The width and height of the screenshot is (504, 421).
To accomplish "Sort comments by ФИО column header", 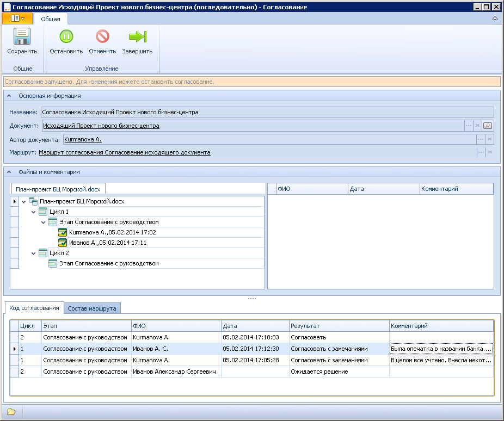I will (x=312, y=189).
